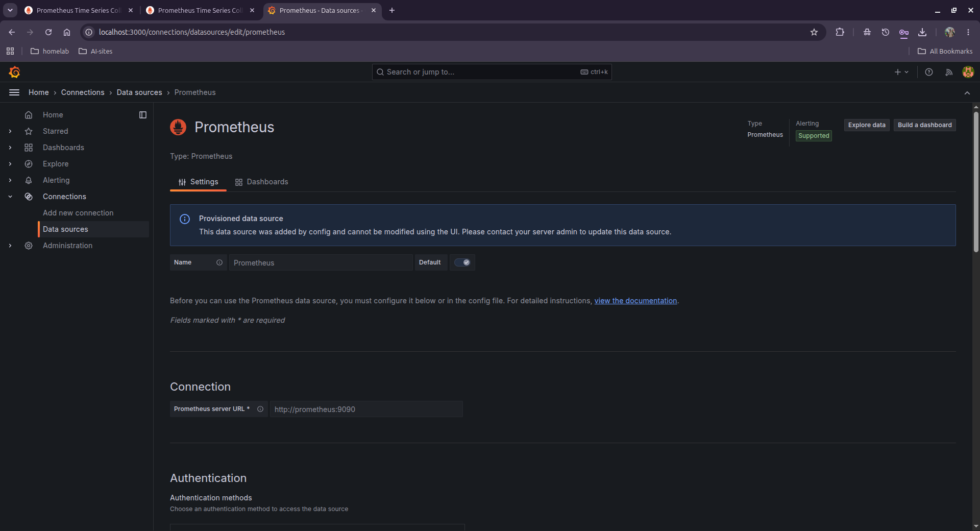Viewport: 980px width, 531px height.
Task: Open a new browser tab
Action: tap(392, 10)
